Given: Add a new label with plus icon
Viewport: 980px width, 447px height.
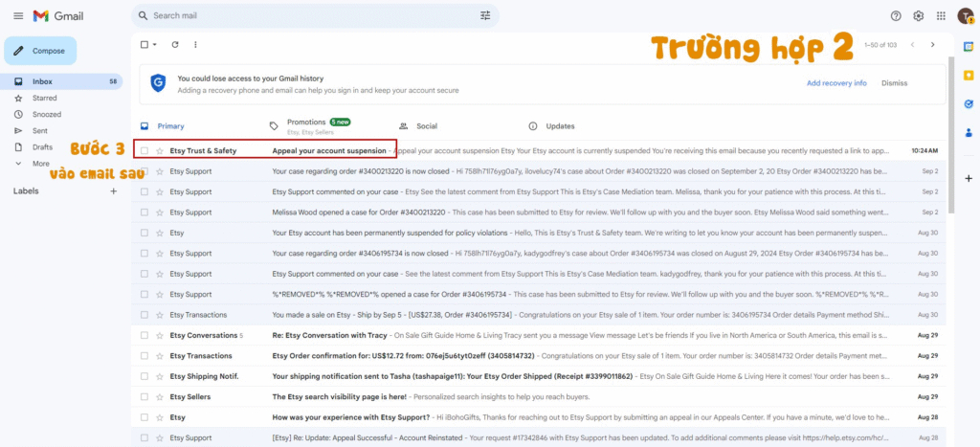Looking at the screenshot, I should tap(114, 191).
